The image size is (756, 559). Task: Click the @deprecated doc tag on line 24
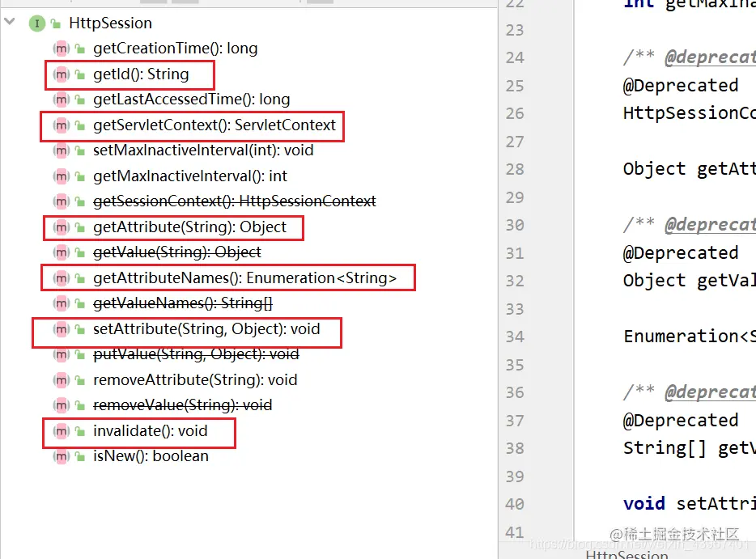click(x=710, y=57)
